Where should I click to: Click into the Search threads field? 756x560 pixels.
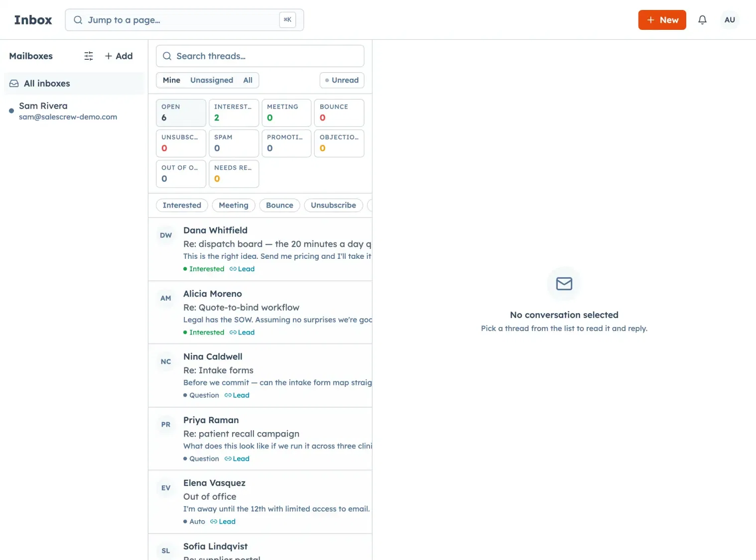260,56
